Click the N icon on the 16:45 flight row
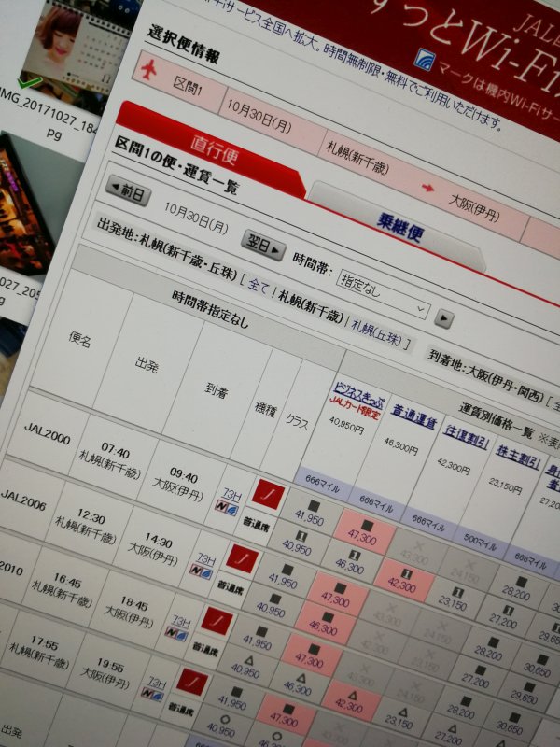The image size is (560, 747). click(172, 631)
